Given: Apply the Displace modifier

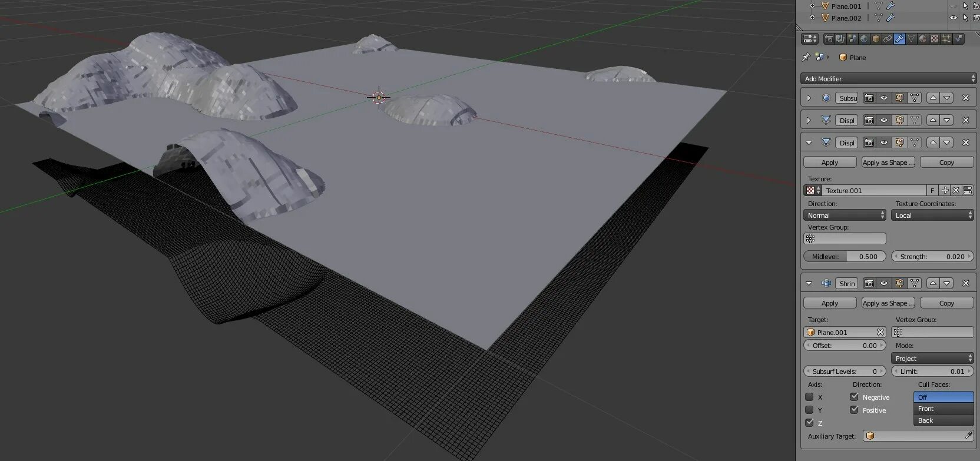Looking at the screenshot, I should pyautogui.click(x=830, y=162).
